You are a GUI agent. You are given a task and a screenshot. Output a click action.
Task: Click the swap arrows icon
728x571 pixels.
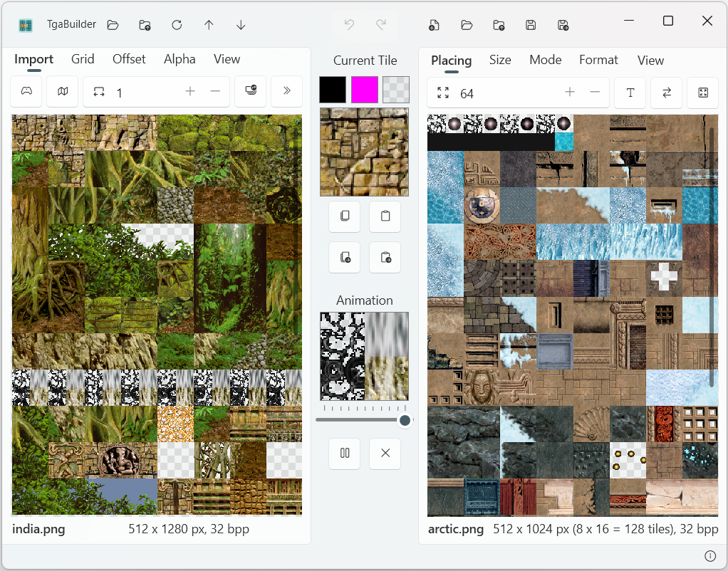click(x=666, y=93)
